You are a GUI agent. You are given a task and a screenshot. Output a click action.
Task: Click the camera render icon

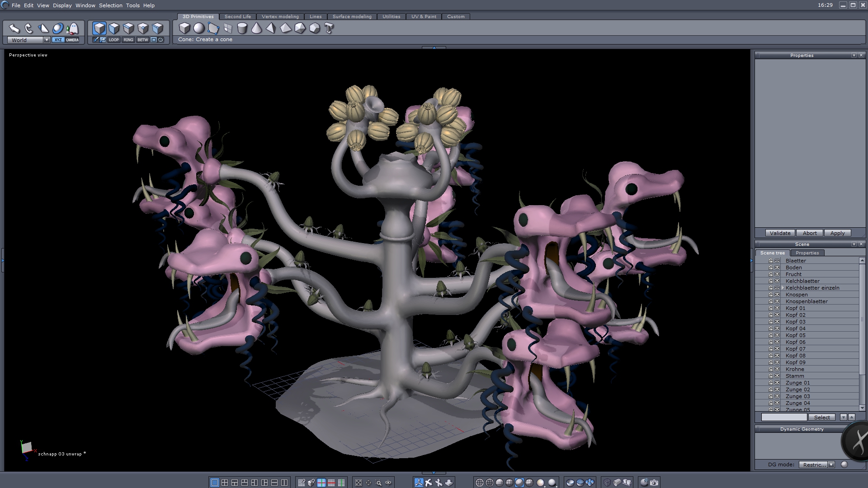pyautogui.click(x=654, y=483)
